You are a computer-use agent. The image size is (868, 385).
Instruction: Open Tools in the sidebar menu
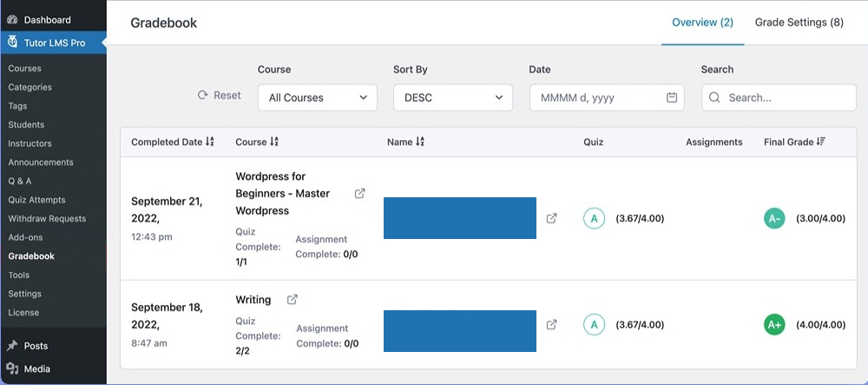click(x=19, y=275)
